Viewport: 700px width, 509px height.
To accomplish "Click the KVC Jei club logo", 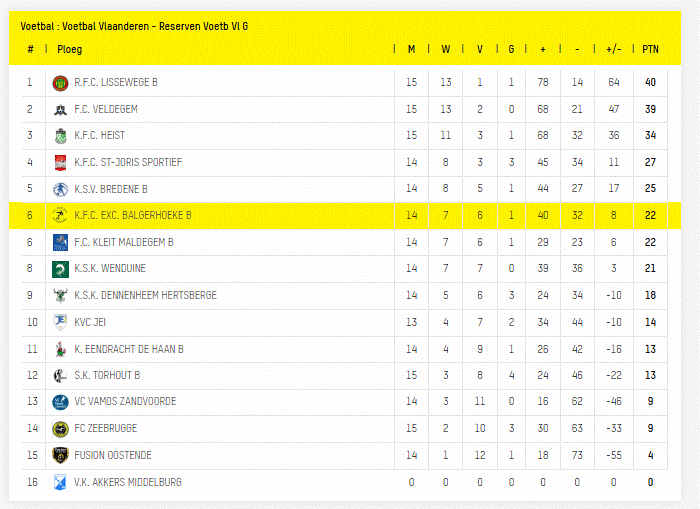I will [x=60, y=322].
